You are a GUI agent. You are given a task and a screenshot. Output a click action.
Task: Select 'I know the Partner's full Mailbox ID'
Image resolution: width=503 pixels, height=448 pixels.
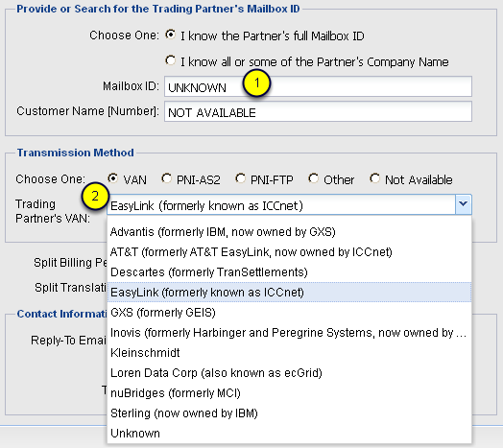pyautogui.click(x=170, y=35)
